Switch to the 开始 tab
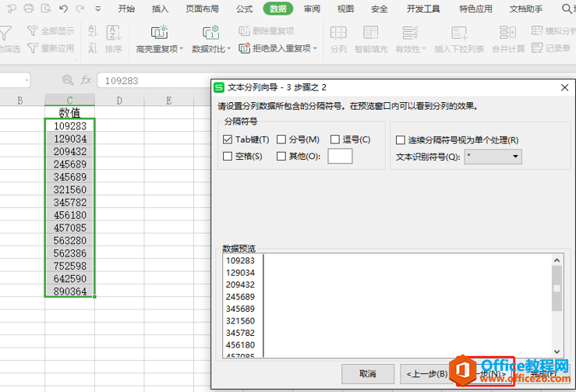 126,9
